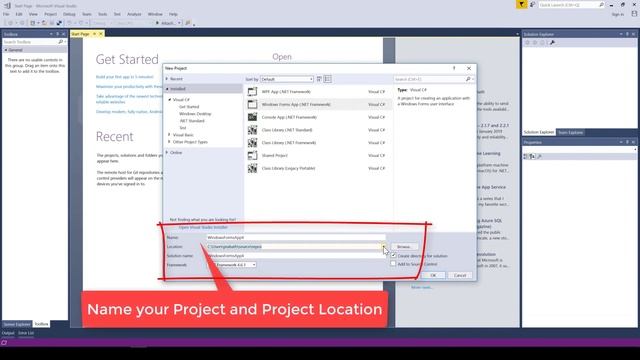Select the Class Library (.NET Standard) icon

point(252,130)
